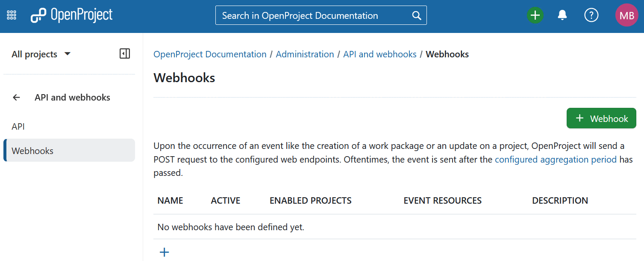This screenshot has width=644, height=261.
Task: Click the back arrow beside API and webhooks
Action: (16, 97)
